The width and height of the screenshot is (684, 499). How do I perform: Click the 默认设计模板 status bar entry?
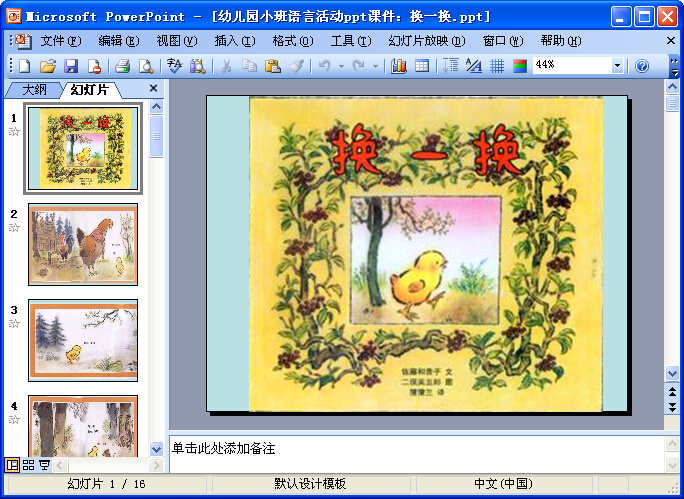coord(310,484)
